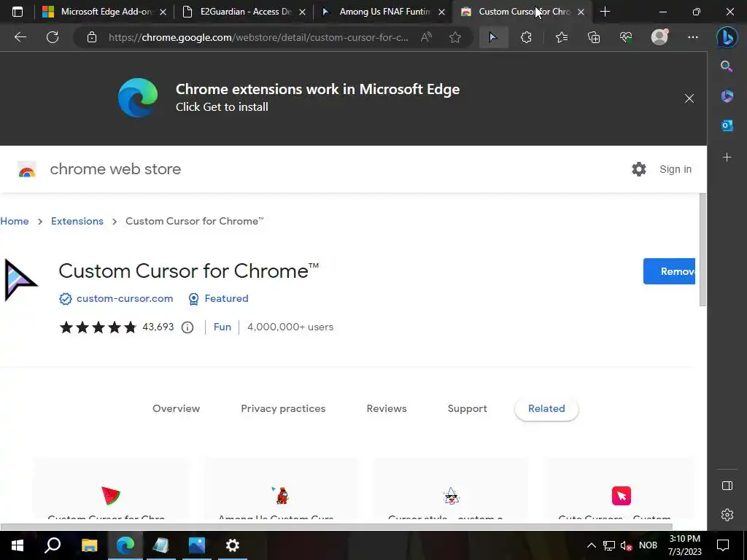Click the chrome web store logo

[98, 169]
